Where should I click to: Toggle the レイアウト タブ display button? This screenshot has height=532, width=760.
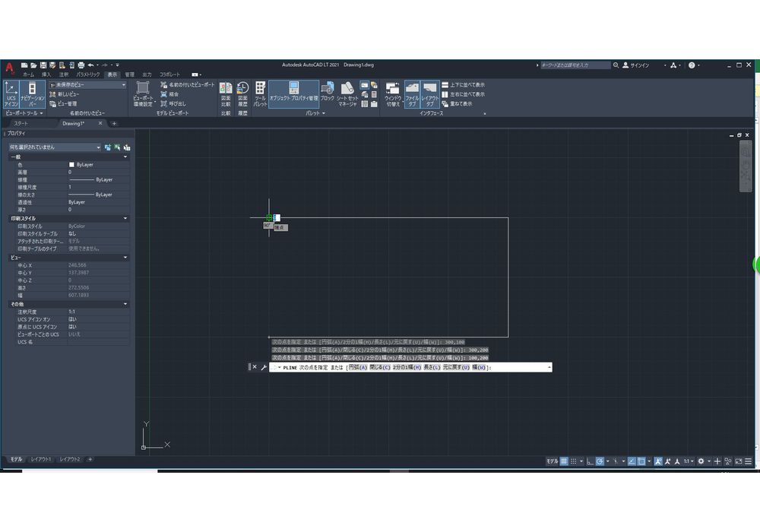coord(429,94)
